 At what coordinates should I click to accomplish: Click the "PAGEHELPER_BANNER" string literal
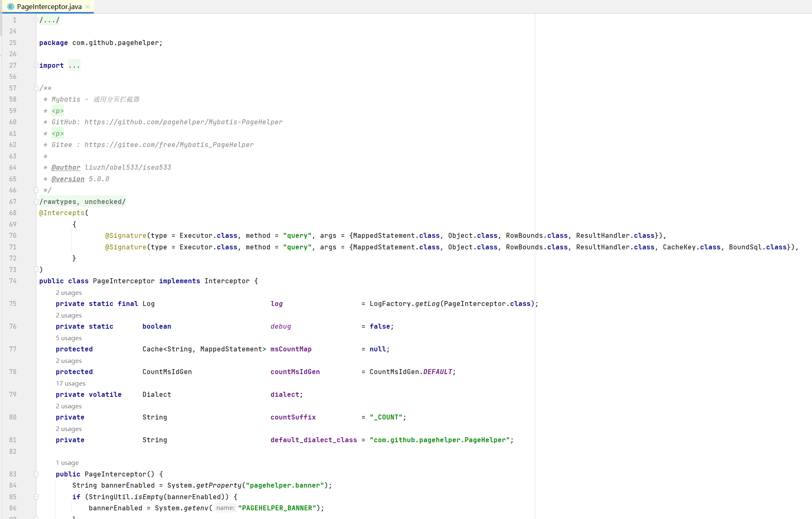(277, 508)
